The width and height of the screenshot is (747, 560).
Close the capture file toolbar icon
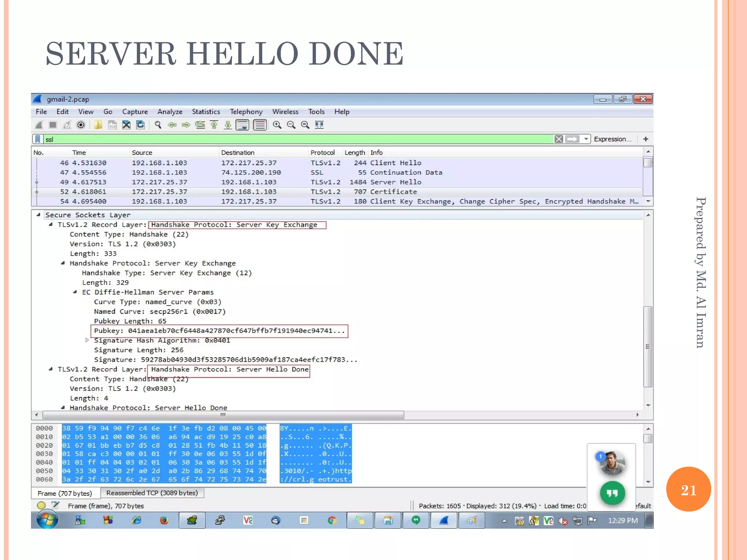coord(126,125)
